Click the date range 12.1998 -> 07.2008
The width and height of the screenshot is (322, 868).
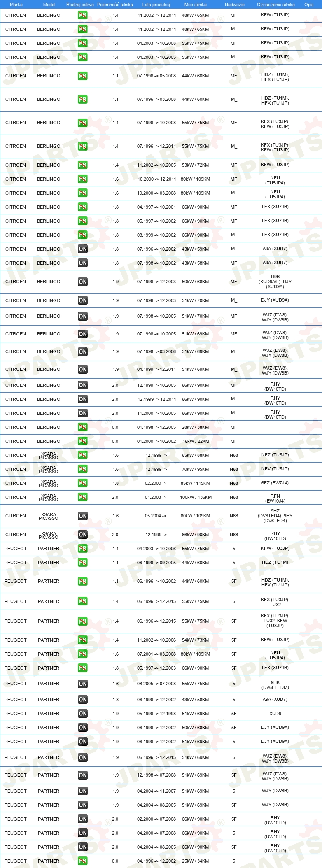tap(156, 775)
